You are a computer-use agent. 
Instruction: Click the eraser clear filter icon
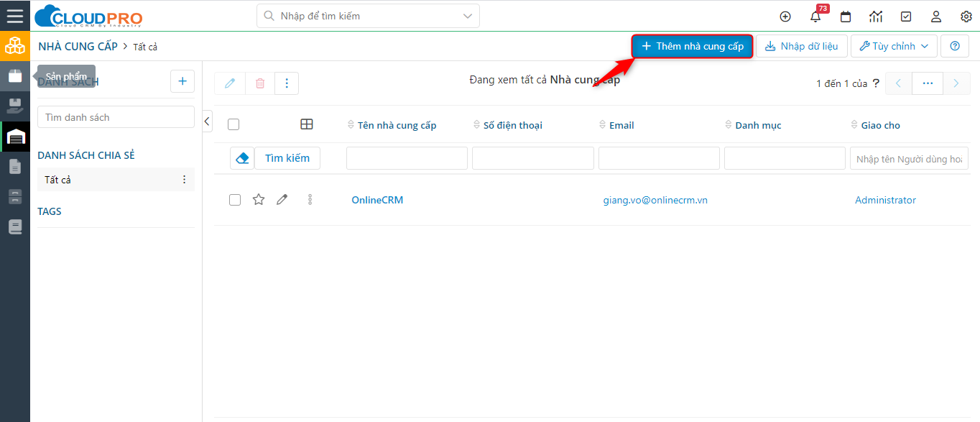[242, 158]
